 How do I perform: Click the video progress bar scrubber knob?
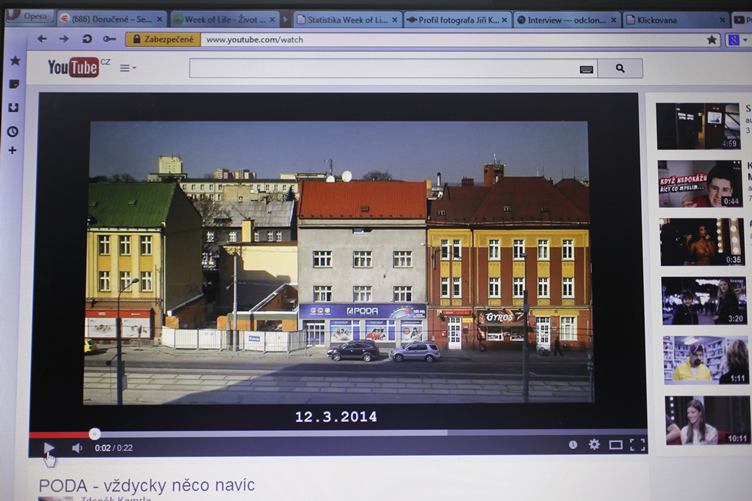94,434
